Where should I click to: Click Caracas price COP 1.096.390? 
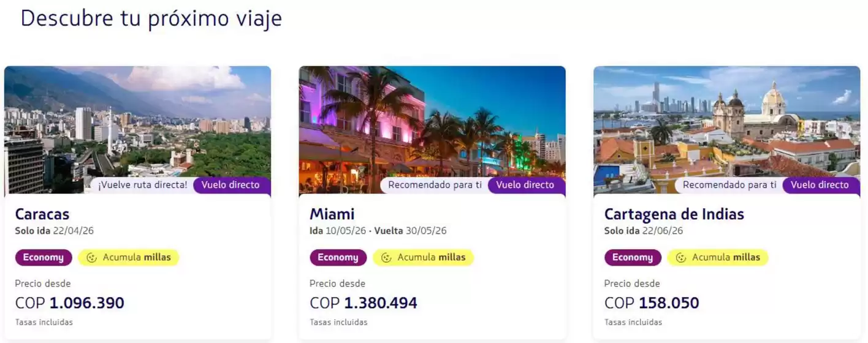click(70, 303)
